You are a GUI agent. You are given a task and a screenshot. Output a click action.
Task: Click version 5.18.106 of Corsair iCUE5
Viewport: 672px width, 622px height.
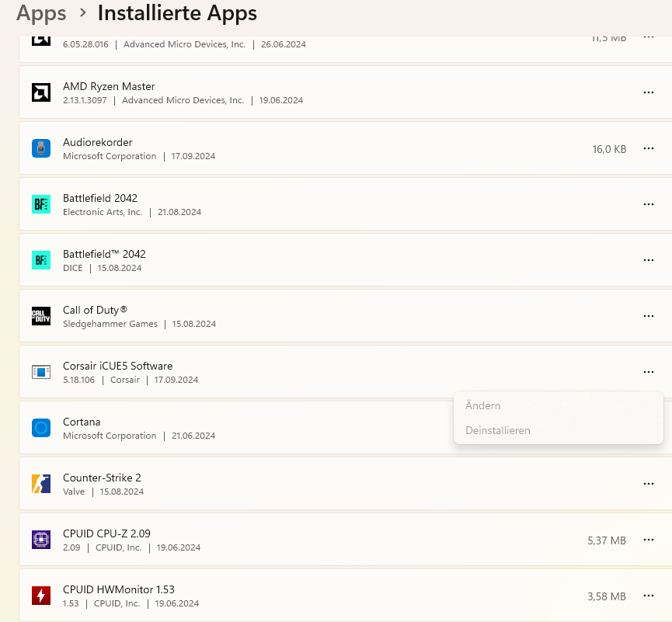[79, 380]
